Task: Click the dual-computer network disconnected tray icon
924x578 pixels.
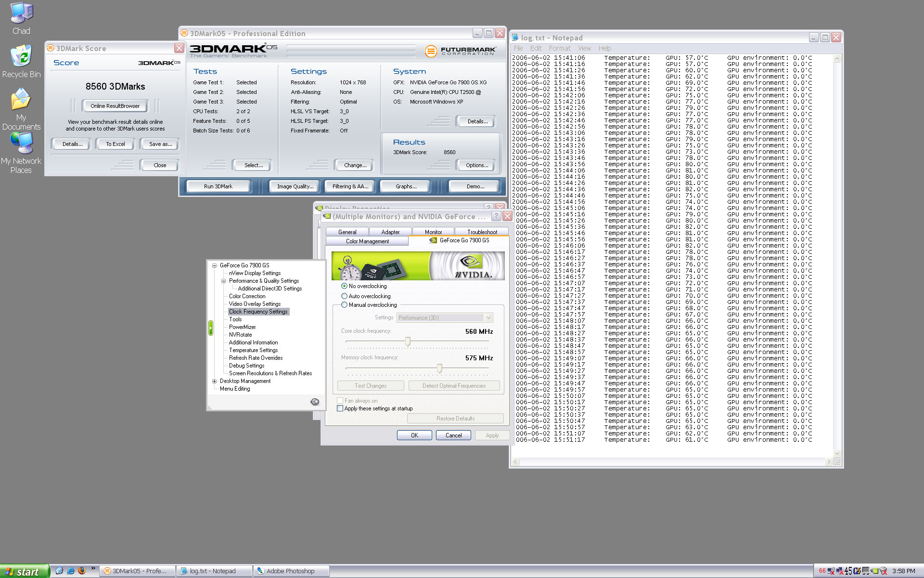Action: click(839, 571)
